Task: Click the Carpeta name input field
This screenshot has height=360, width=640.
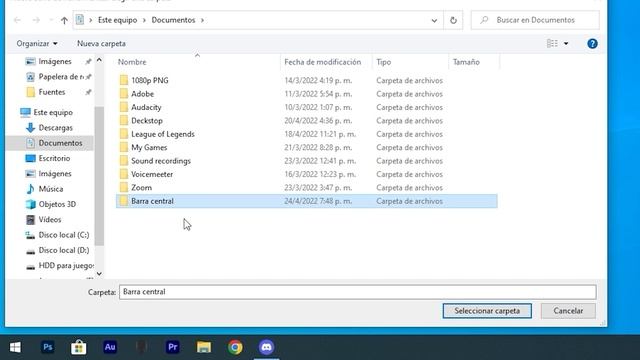Action: tap(358, 292)
